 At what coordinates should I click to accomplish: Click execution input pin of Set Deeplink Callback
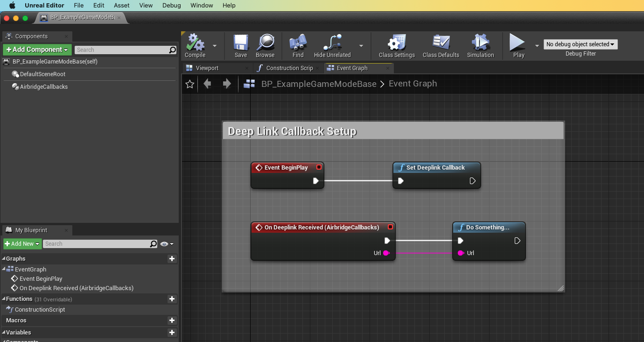(x=400, y=181)
